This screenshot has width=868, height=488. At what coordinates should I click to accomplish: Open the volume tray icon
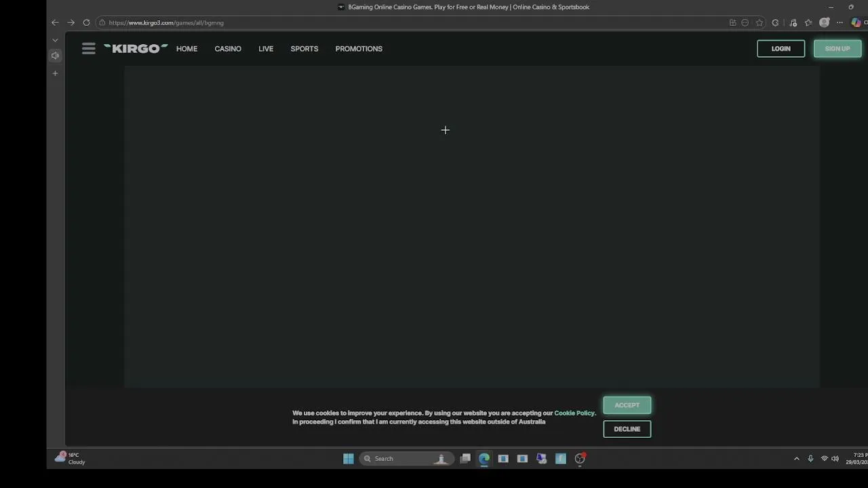point(835,459)
